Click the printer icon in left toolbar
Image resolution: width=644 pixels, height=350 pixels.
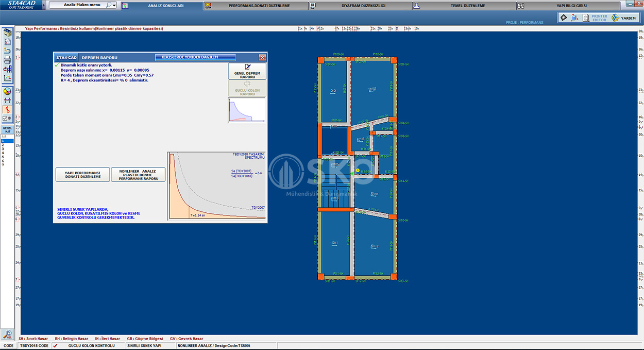[x=7, y=60]
